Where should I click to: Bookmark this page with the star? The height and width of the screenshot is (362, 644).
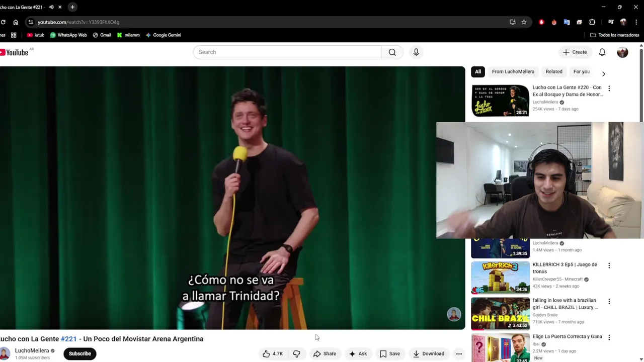tap(524, 22)
